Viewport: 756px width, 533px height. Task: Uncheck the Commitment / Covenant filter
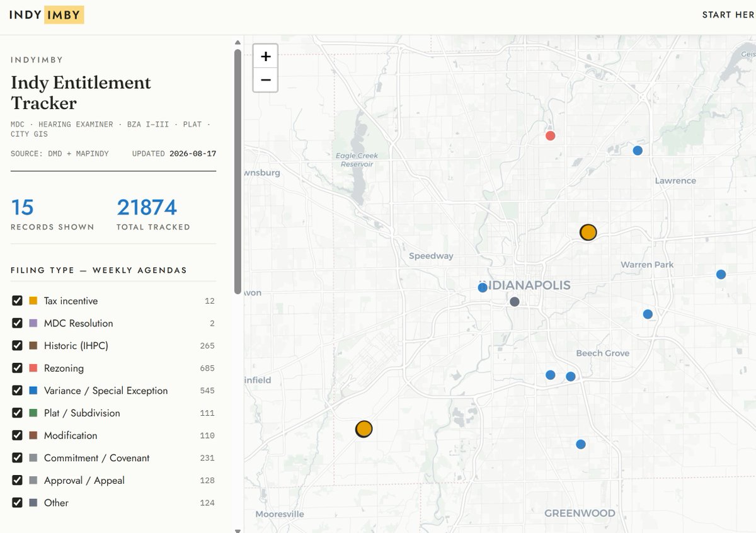coord(18,458)
